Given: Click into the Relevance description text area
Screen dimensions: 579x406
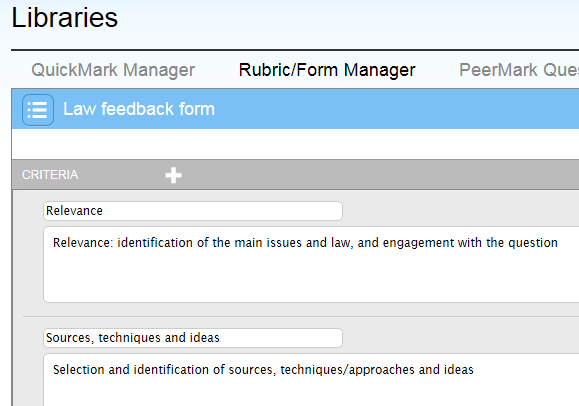Looking at the screenshot, I should (311, 265).
